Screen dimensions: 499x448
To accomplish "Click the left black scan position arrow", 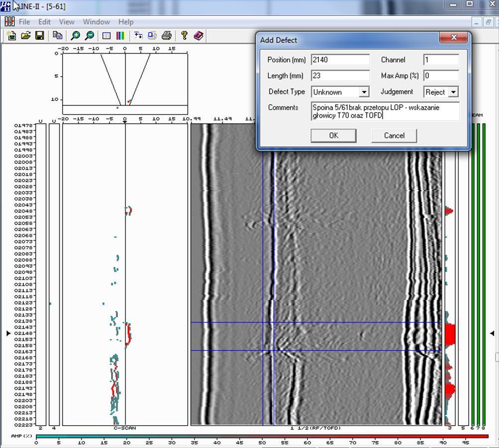I will [x=8, y=333].
